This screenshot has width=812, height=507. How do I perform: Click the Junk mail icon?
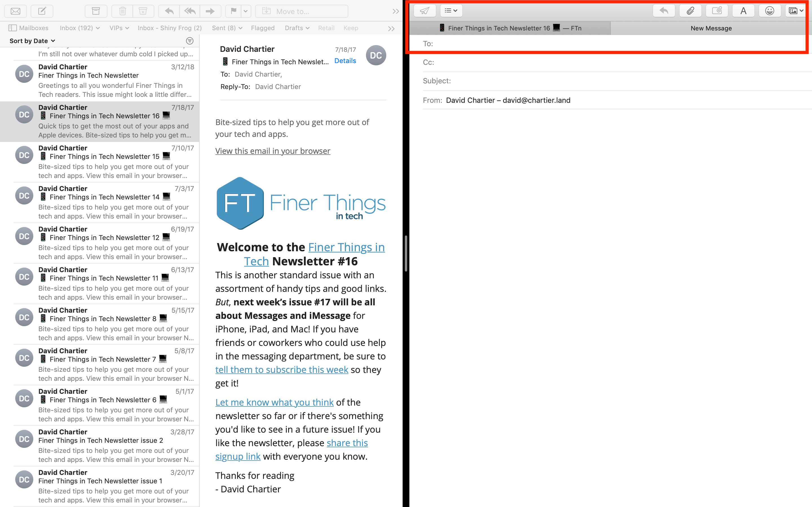click(143, 11)
